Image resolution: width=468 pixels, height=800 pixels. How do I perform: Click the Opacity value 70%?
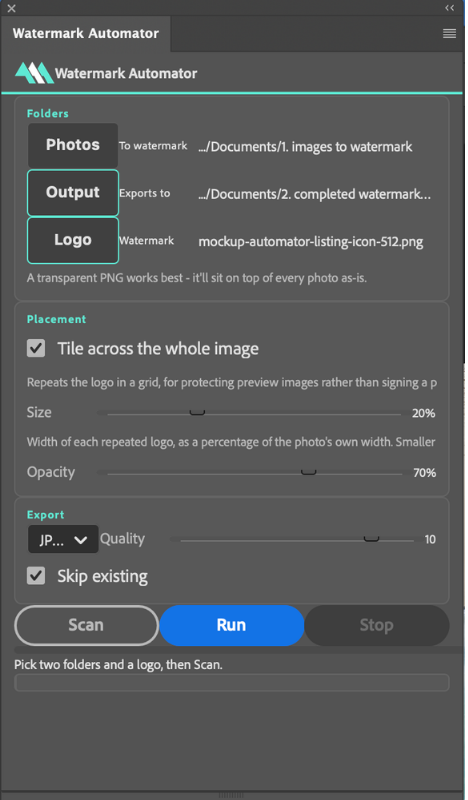click(x=424, y=473)
